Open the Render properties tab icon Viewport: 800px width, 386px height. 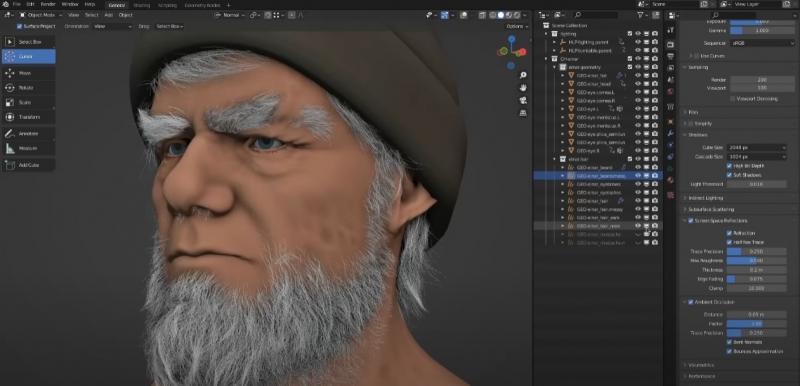670,44
